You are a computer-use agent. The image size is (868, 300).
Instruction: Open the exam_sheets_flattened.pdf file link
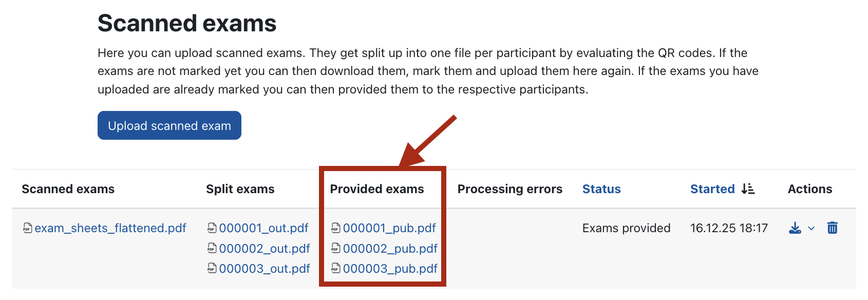pyautogui.click(x=110, y=228)
